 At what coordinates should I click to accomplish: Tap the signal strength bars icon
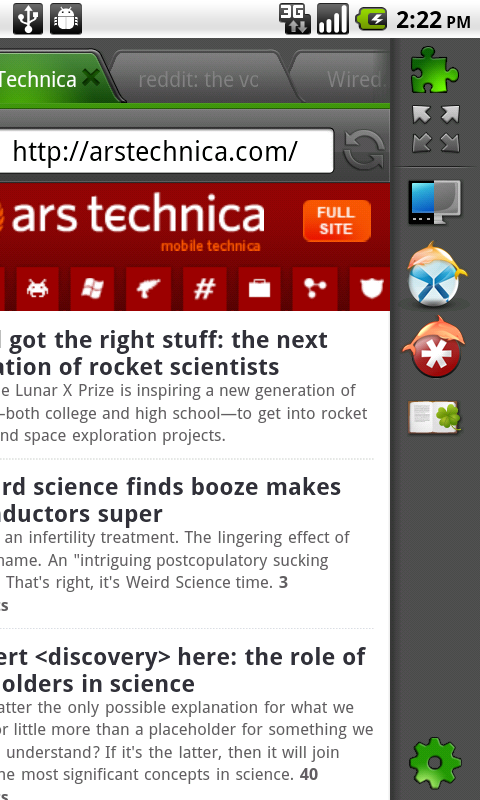(x=333, y=19)
